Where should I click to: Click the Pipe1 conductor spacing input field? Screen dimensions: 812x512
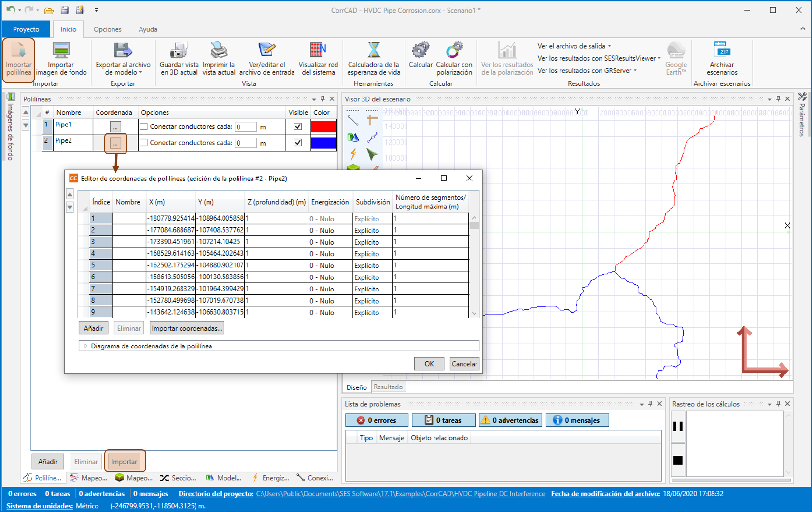246,127
